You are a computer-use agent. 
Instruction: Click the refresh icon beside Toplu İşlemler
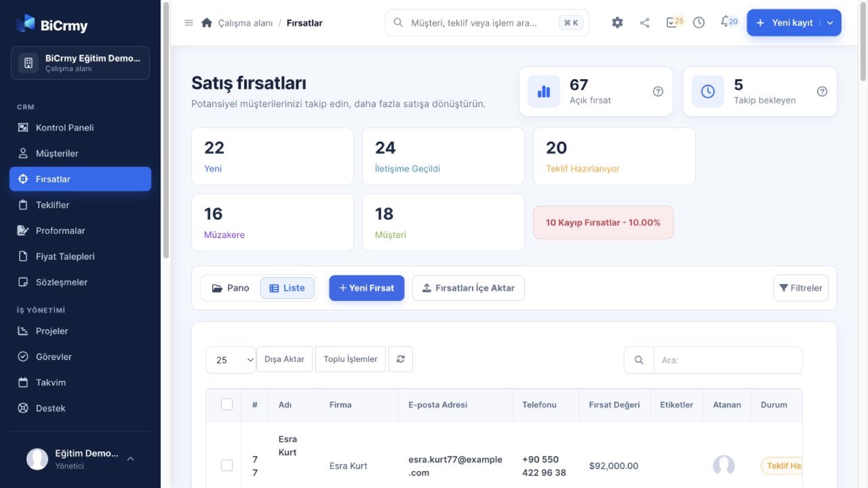[x=400, y=359]
